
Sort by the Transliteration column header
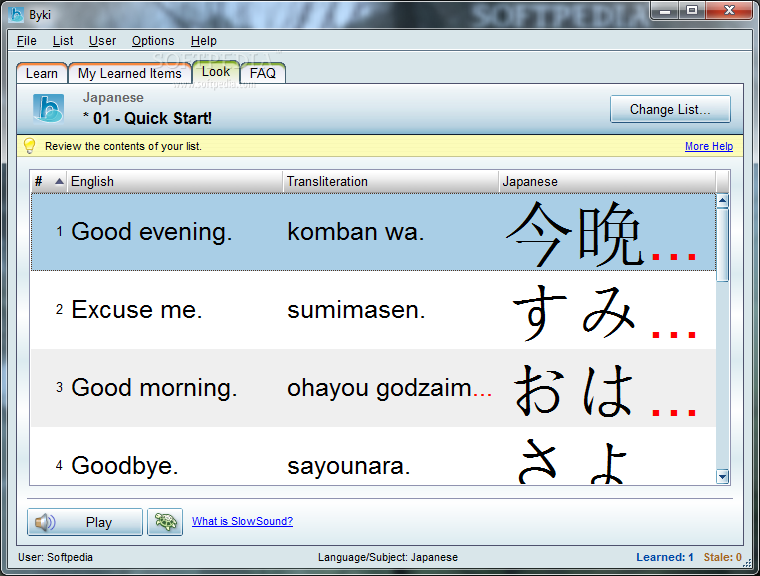point(391,181)
